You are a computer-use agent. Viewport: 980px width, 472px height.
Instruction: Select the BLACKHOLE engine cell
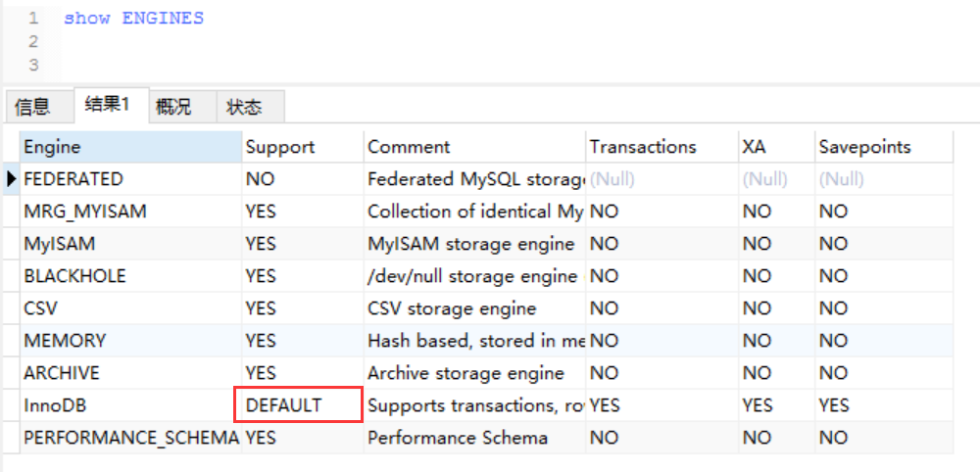[130, 276]
